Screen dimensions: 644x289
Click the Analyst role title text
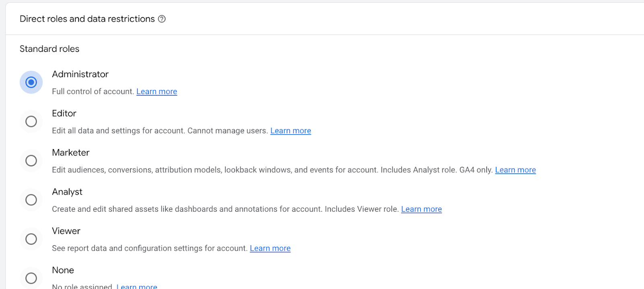[x=67, y=192]
